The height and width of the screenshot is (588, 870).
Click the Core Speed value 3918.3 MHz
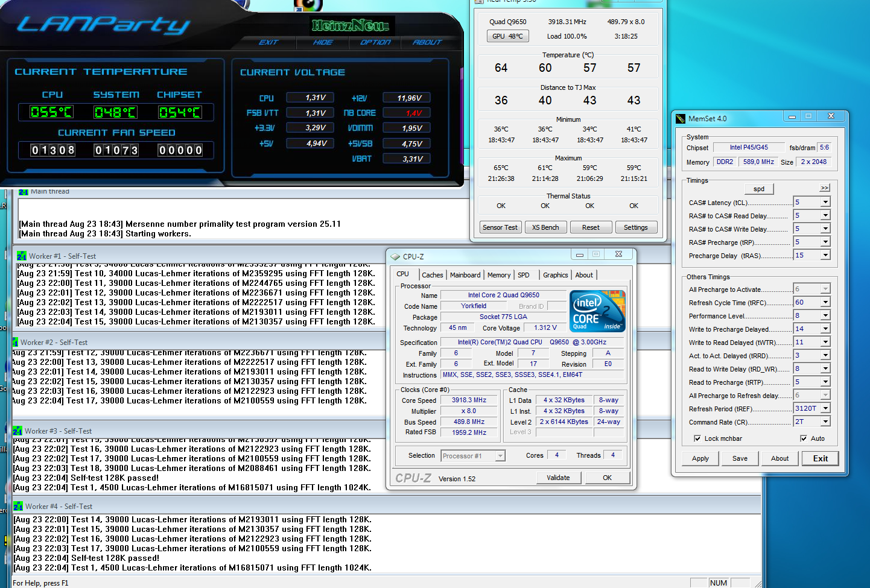click(x=469, y=400)
